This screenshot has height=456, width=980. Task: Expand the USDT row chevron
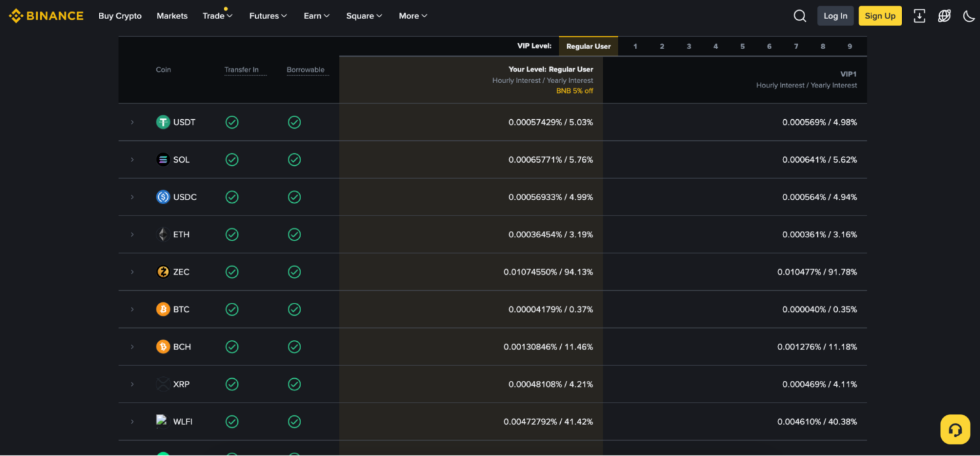[132, 122]
